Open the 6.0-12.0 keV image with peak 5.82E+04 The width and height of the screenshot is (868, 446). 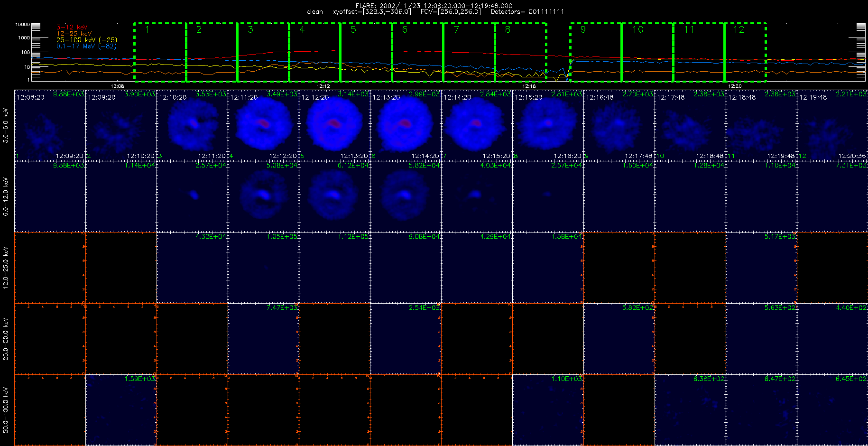pos(406,196)
